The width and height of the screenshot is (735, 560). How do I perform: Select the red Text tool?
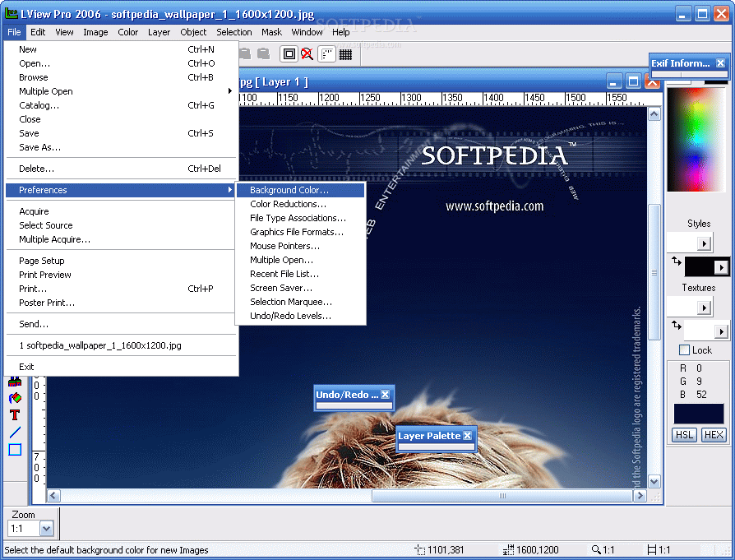click(x=15, y=415)
